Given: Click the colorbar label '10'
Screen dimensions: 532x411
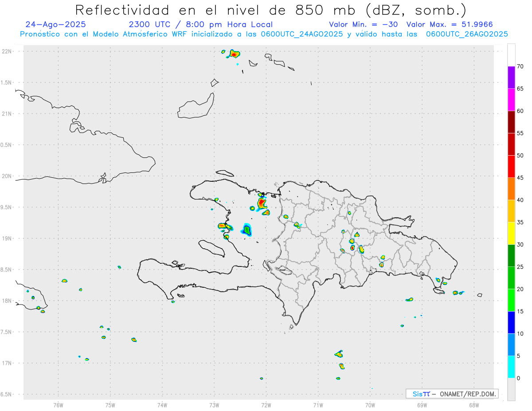Looking at the screenshot, I should (x=520, y=334).
